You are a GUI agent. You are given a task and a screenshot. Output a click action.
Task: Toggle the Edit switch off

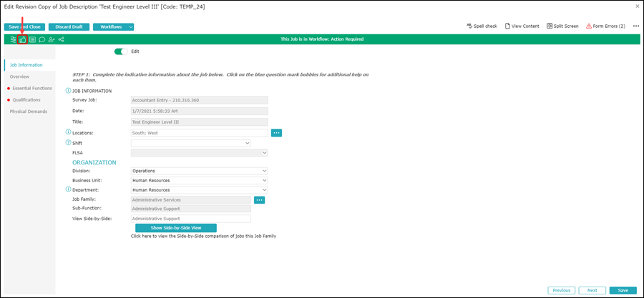pos(121,51)
